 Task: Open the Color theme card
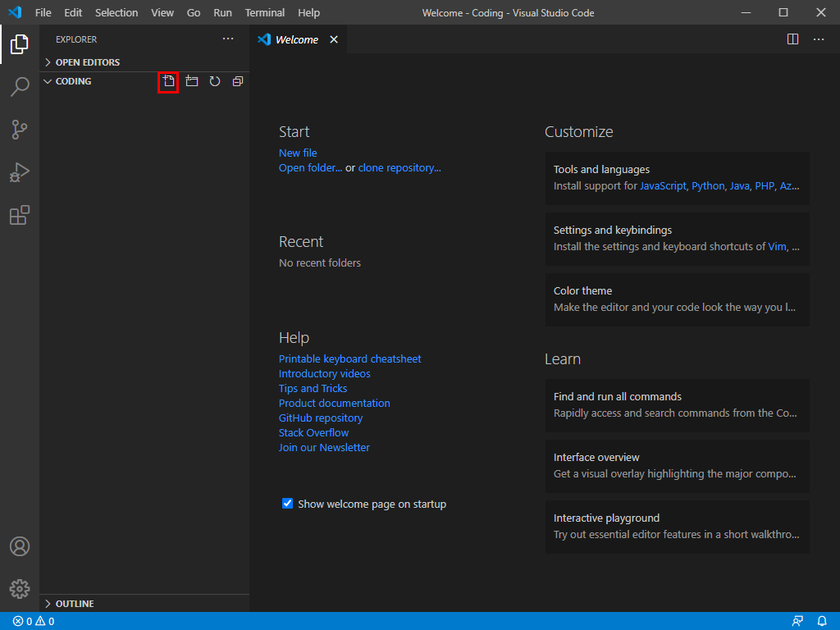pos(677,299)
